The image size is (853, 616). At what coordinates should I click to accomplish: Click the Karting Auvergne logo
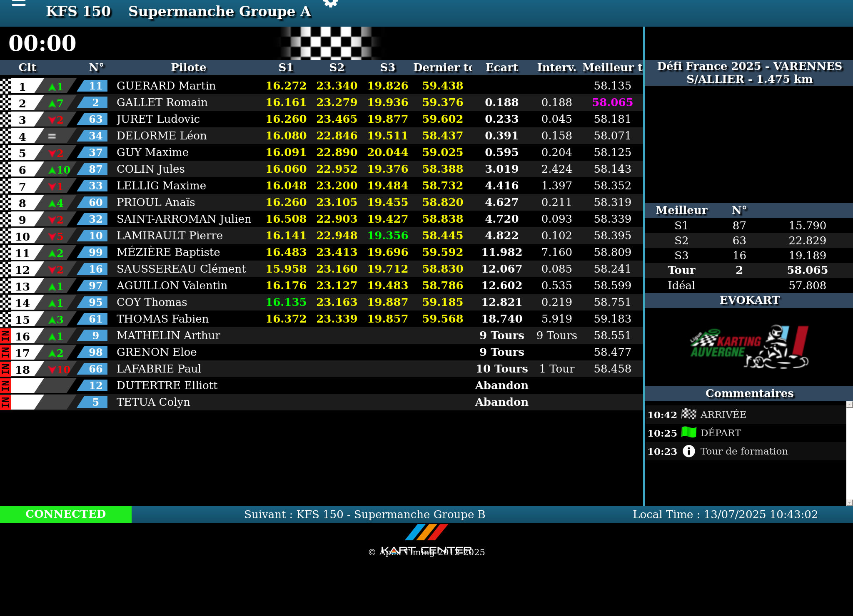[x=749, y=347]
